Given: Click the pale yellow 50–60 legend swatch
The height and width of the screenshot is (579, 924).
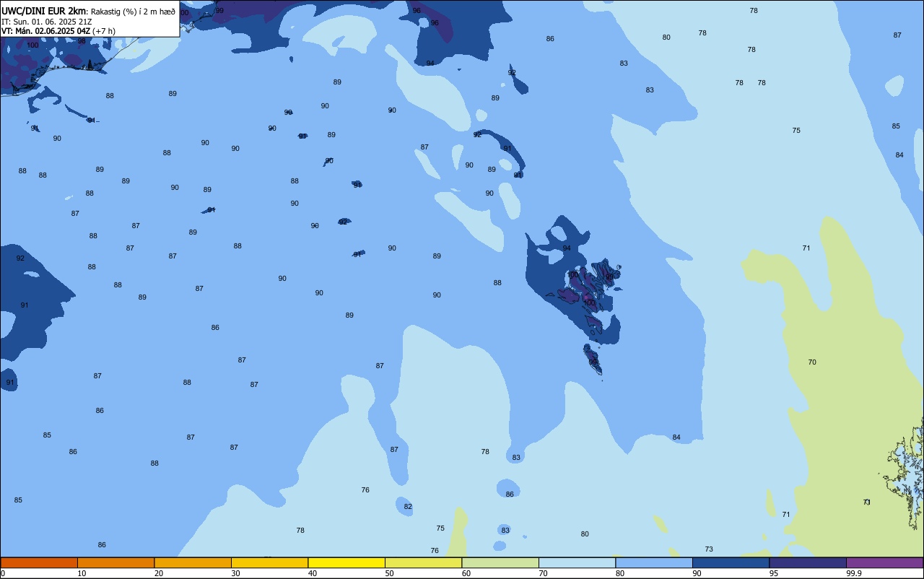Looking at the screenshot, I should [423, 562].
